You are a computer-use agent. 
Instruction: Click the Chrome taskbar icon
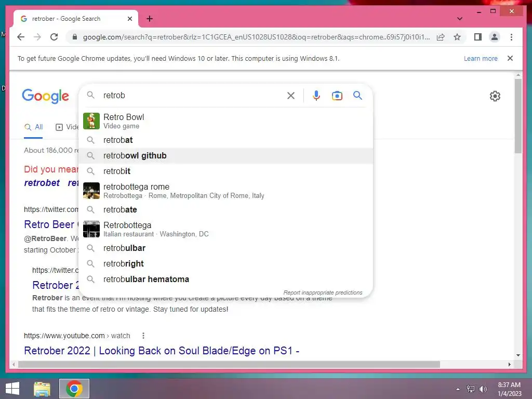(x=74, y=389)
